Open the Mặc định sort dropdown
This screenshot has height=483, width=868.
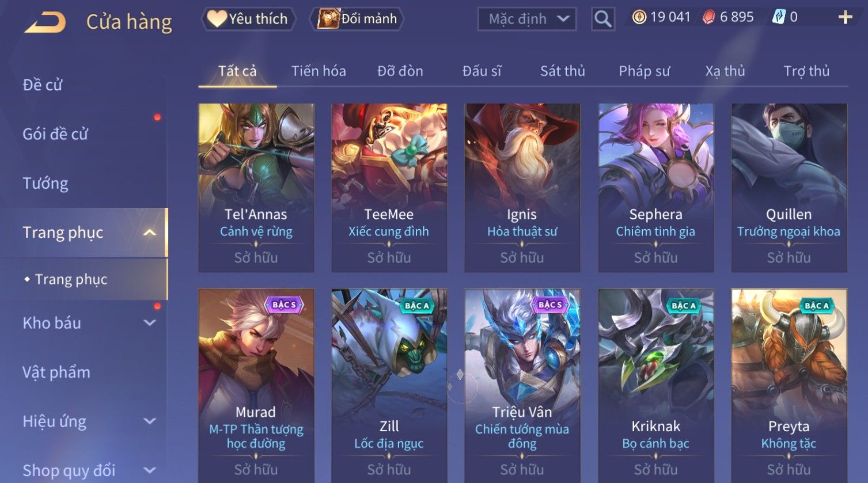(x=527, y=19)
